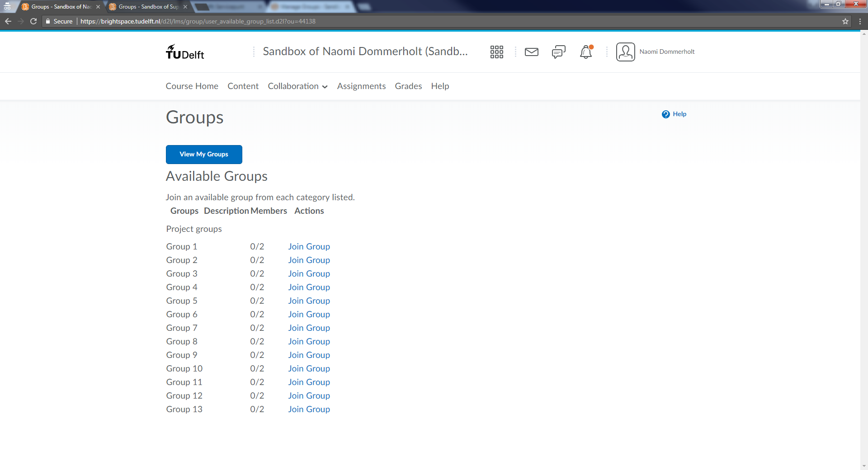Open the Content navigation item
Screen dimensions: 868x470
coord(243,86)
